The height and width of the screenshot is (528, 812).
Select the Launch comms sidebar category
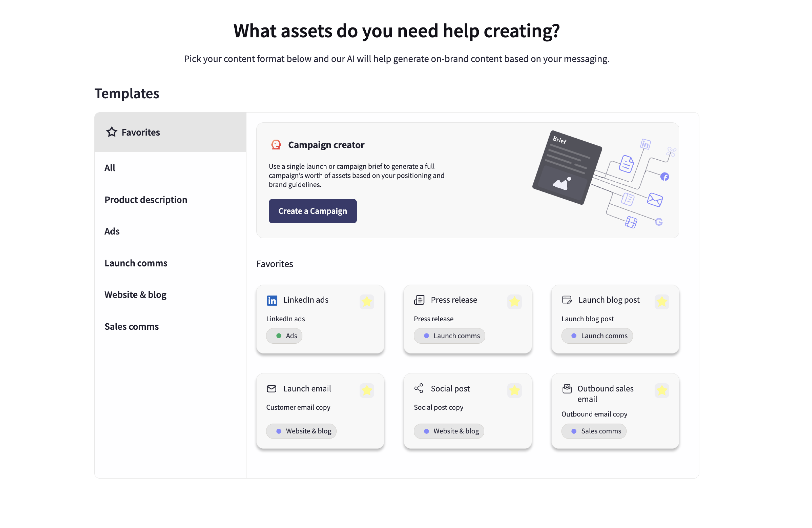point(136,263)
